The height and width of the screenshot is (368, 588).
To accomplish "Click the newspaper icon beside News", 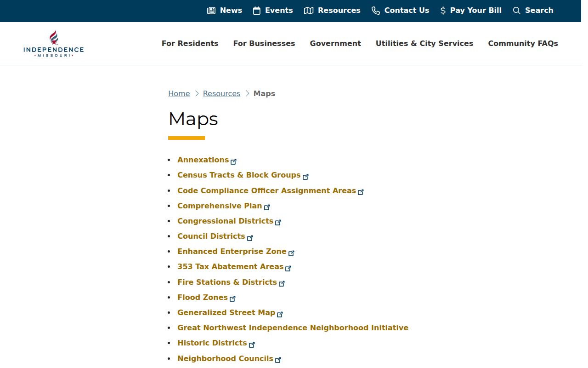I will 211,11.
